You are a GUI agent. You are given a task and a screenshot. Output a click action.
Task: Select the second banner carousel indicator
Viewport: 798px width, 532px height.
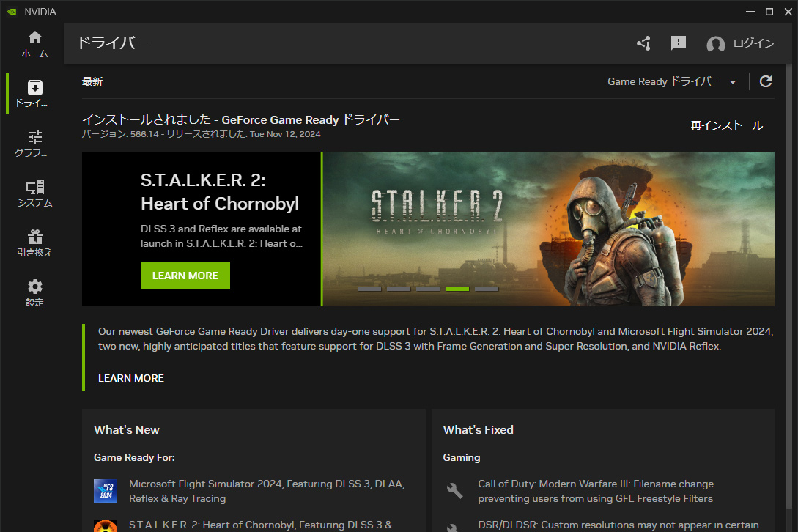click(399, 289)
